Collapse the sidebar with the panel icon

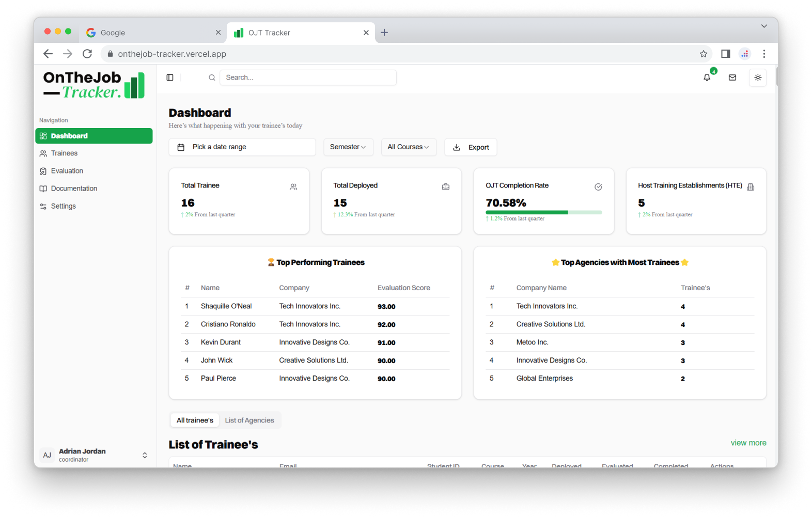click(170, 77)
